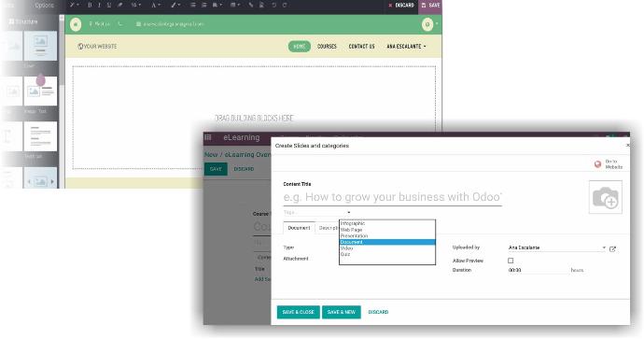The image size is (644, 339).
Task: Upload an image via the camera placeholder
Action: click(606, 197)
